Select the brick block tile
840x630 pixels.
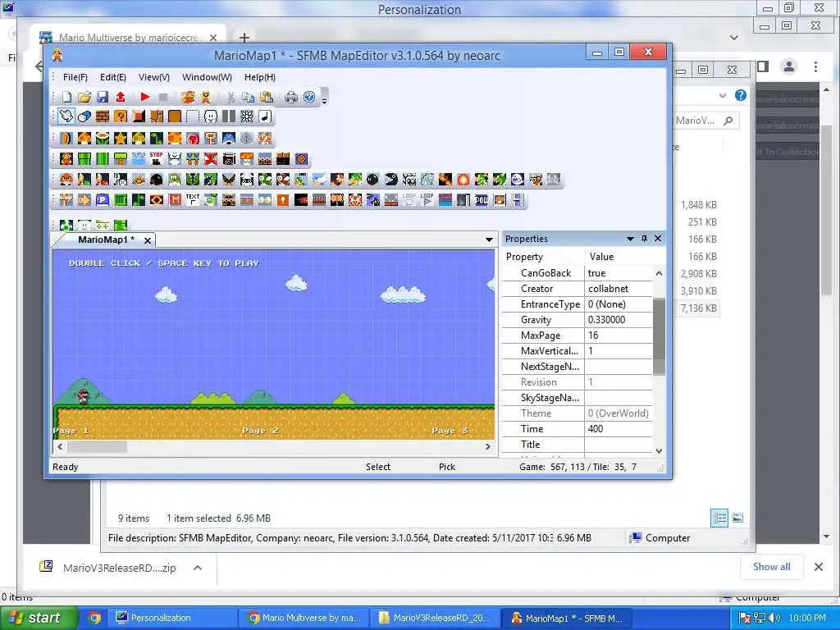pyautogui.click(x=103, y=116)
